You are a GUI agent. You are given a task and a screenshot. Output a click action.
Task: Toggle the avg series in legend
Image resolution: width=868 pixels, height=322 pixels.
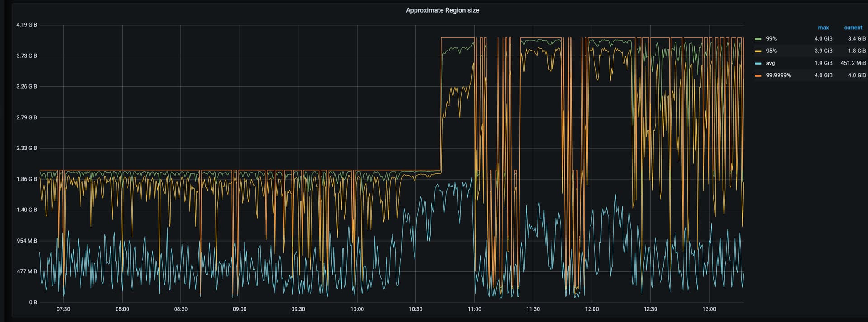click(x=770, y=63)
